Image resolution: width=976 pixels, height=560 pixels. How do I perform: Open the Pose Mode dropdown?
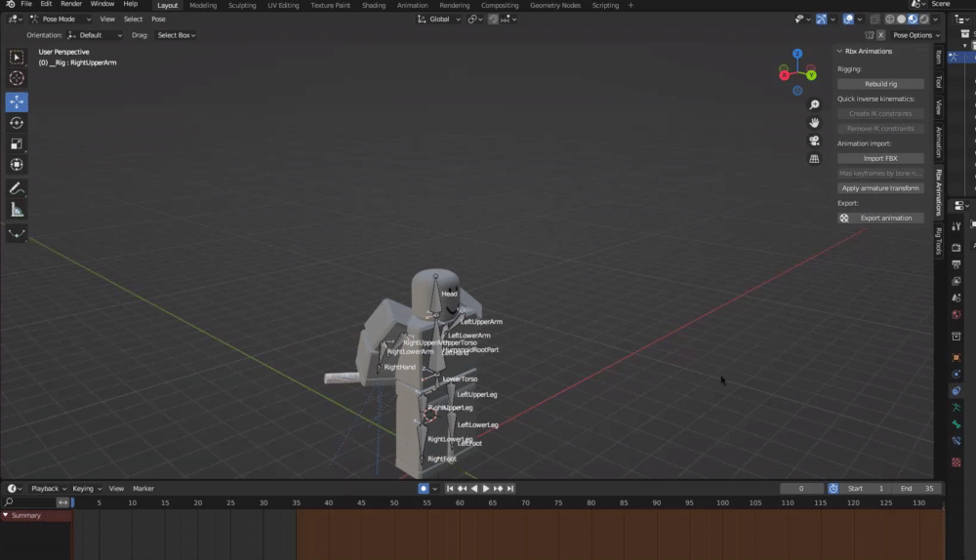click(61, 20)
